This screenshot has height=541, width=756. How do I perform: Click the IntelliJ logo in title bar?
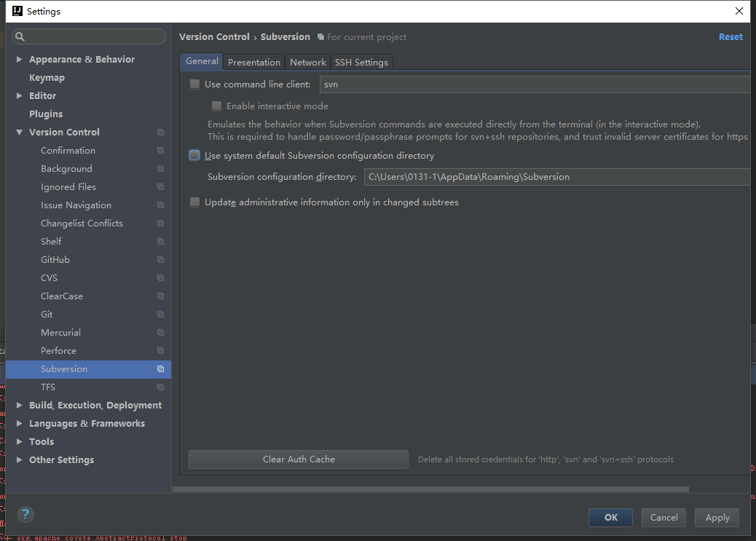pyautogui.click(x=17, y=11)
